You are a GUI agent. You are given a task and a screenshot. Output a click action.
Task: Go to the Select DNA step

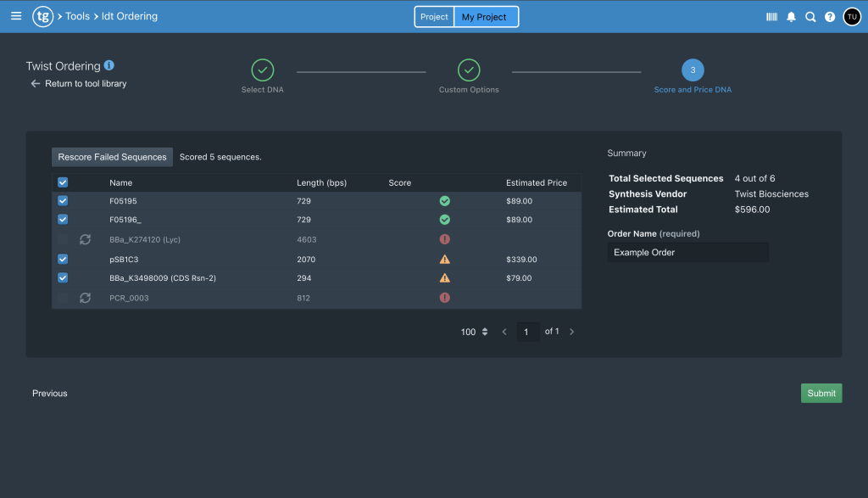262,70
